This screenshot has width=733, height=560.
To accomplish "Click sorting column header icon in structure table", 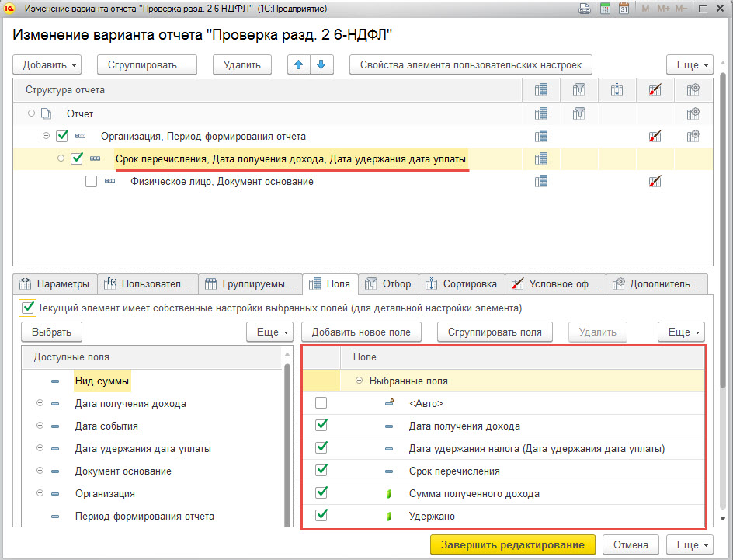I will (x=617, y=90).
